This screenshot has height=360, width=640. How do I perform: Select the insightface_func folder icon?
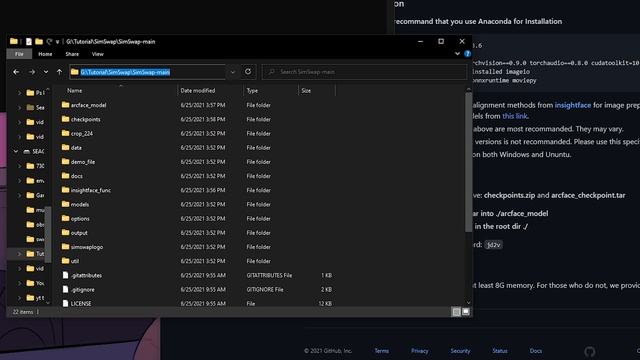pos(65,190)
